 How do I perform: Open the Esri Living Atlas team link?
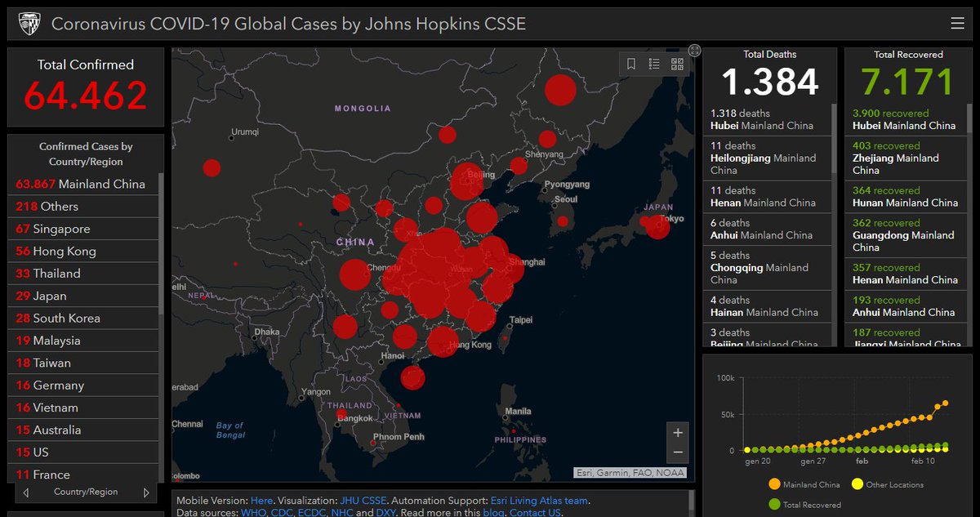(x=539, y=501)
